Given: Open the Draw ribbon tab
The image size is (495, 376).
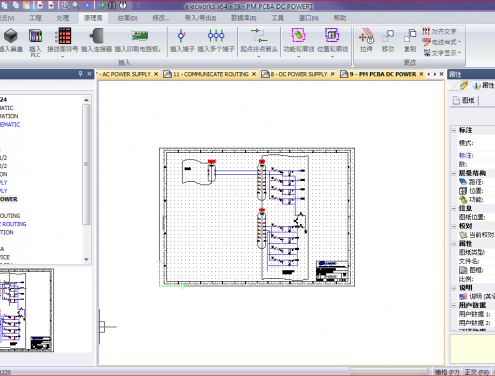Looking at the screenshot, I should point(128,18).
